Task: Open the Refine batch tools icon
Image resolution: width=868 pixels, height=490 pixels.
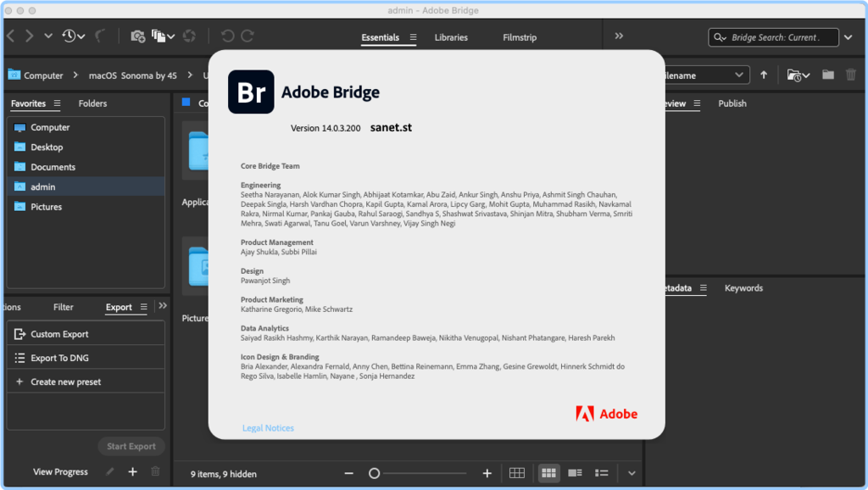Action: coord(163,36)
